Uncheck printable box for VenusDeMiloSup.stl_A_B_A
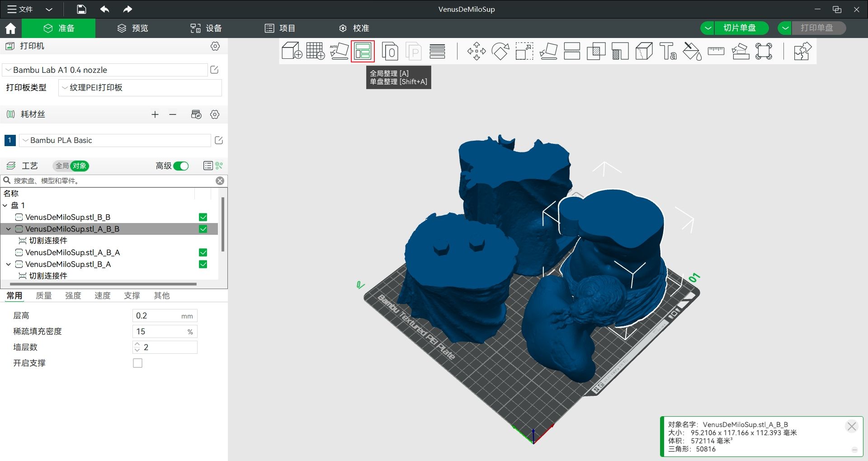The width and height of the screenshot is (868, 461). click(203, 252)
